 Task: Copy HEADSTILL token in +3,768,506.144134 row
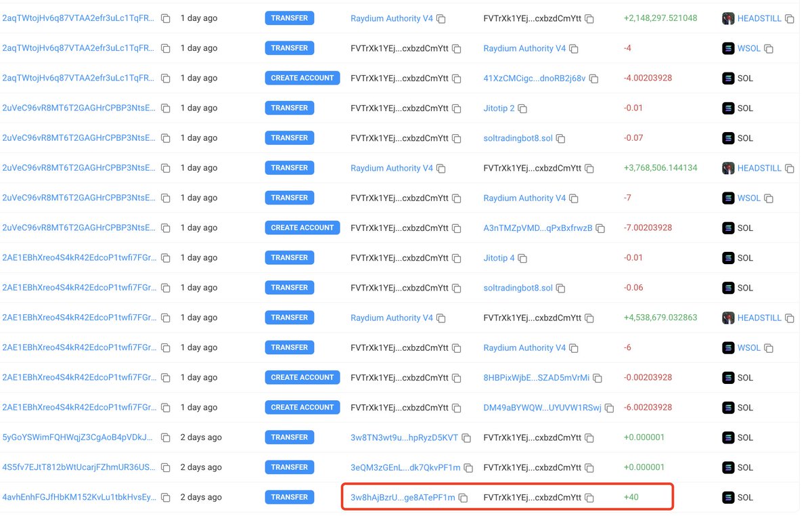[789, 168]
